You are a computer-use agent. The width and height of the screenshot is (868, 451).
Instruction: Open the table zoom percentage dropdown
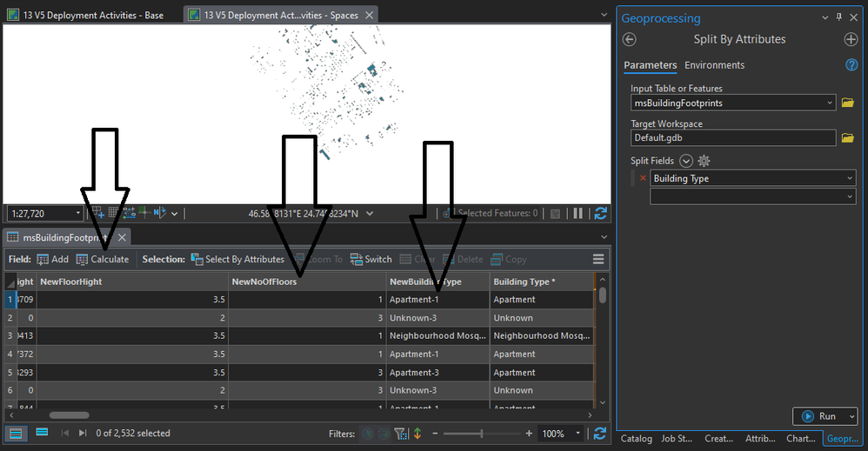pos(578,434)
